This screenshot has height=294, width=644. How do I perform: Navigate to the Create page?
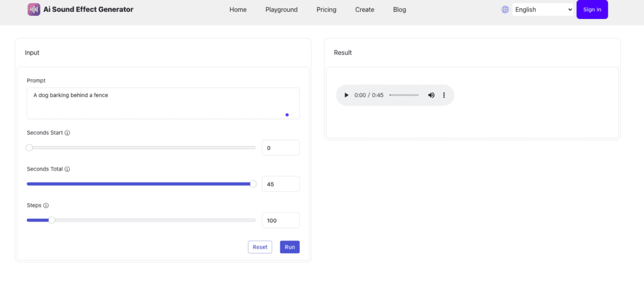(365, 9)
